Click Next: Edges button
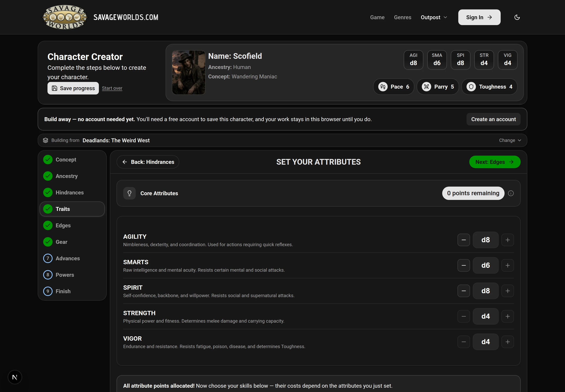The height and width of the screenshot is (392, 565). [495, 162]
